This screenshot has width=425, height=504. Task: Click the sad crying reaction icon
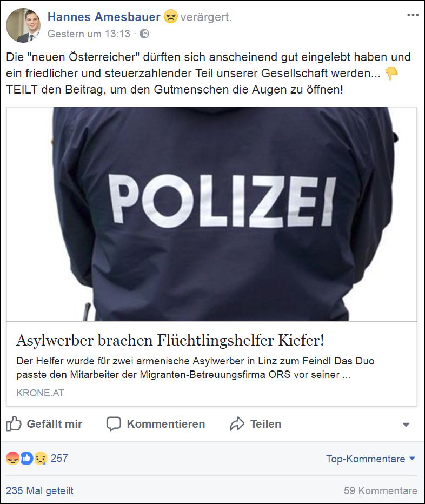pos(41,459)
